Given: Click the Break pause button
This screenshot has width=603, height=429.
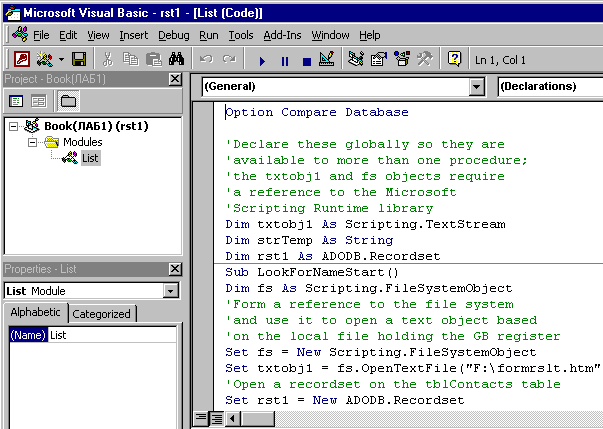Looking at the screenshot, I should click(285, 61).
